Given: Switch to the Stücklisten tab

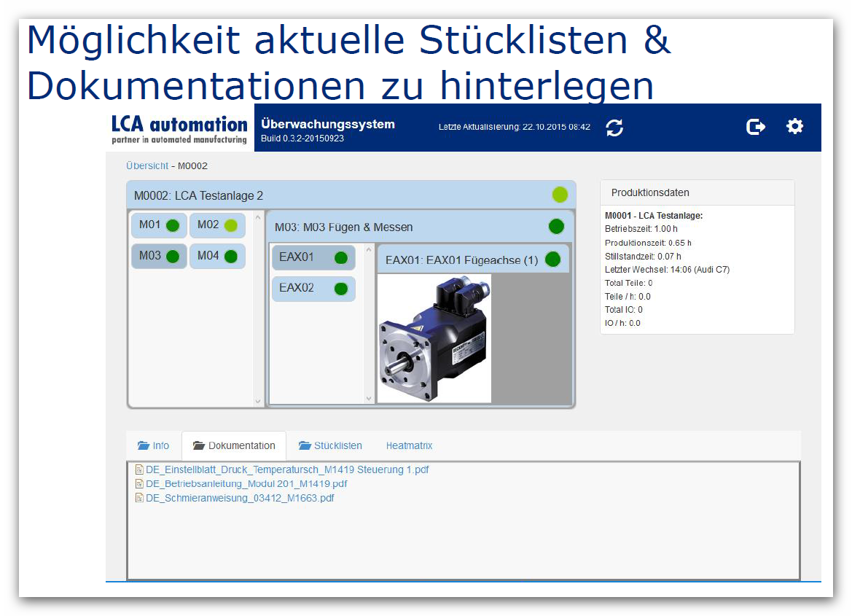Looking at the screenshot, I should pos(330,446).
